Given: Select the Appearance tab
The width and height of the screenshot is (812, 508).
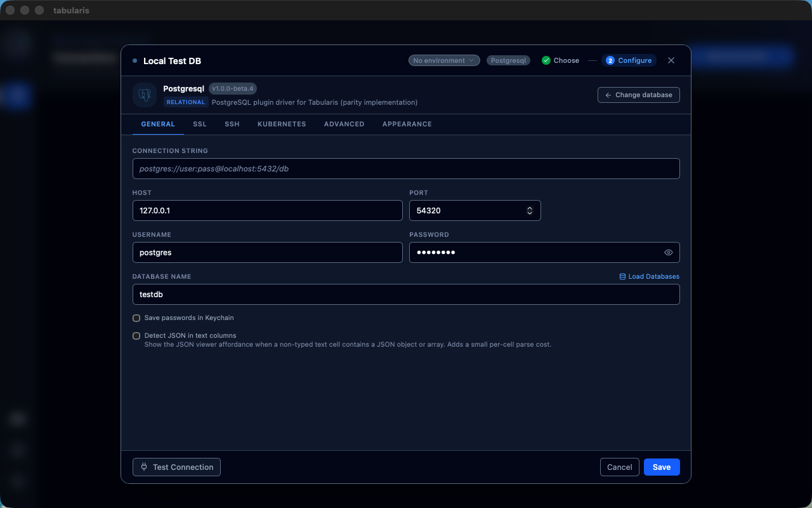Looking at the screenshot, I should click(407, 124).
